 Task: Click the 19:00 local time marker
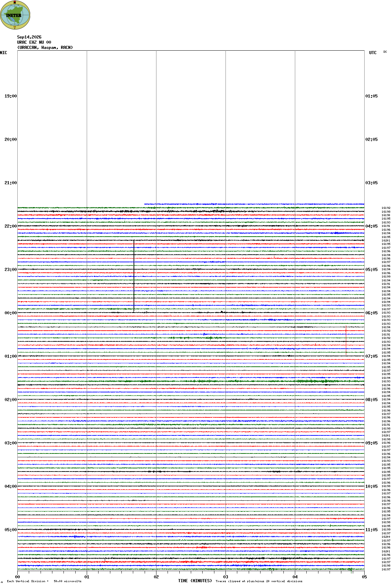(10, 96)
